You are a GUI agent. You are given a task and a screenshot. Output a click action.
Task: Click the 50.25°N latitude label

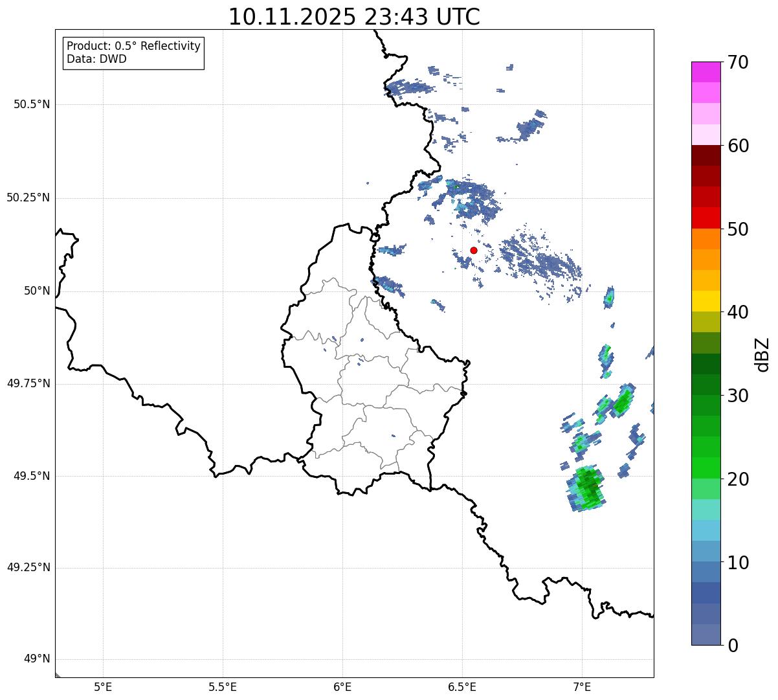coord(28,198)
